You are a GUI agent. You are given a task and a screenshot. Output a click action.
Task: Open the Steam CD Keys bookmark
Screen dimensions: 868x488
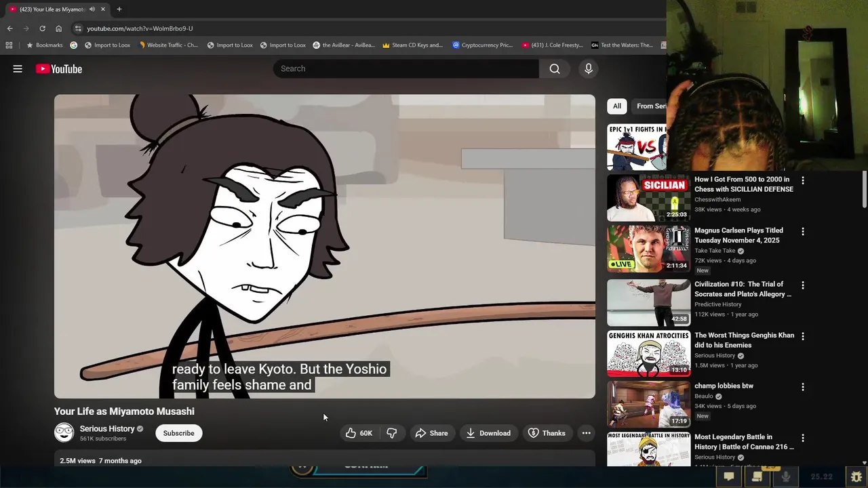coord(412,45)
